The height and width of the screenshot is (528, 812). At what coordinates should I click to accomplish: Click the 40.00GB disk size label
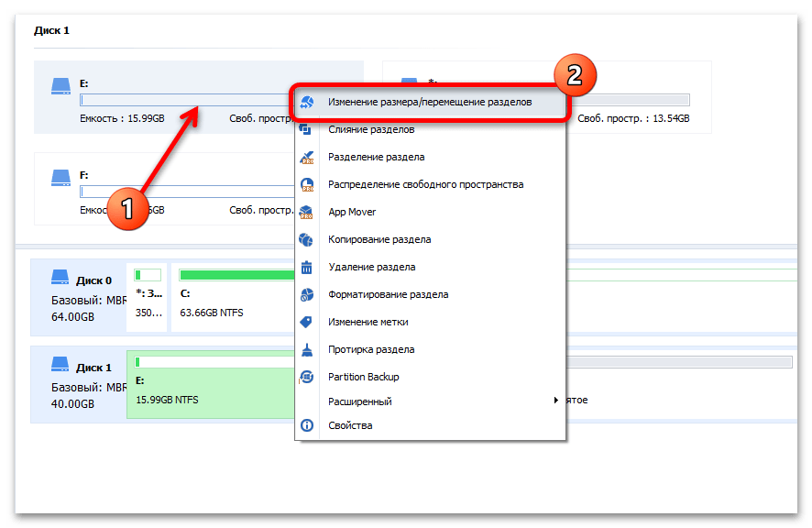click(x=72, y=404)
